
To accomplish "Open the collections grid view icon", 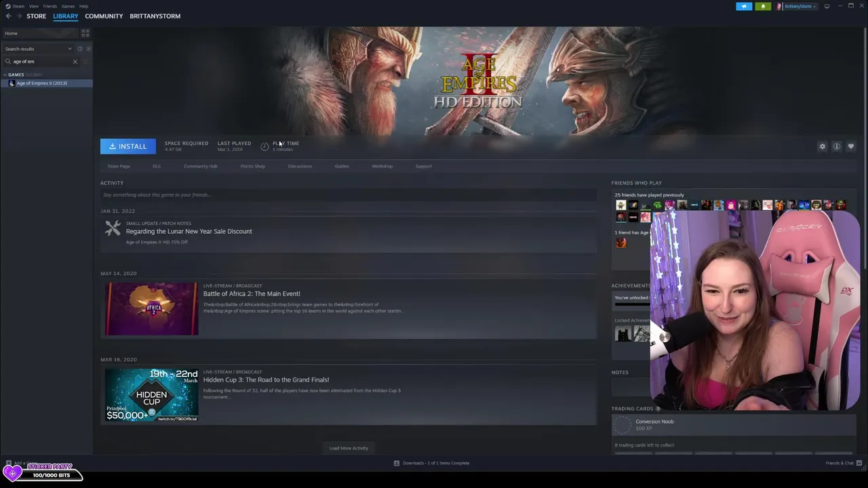I will pyautogui.click(x=85, y=33).
